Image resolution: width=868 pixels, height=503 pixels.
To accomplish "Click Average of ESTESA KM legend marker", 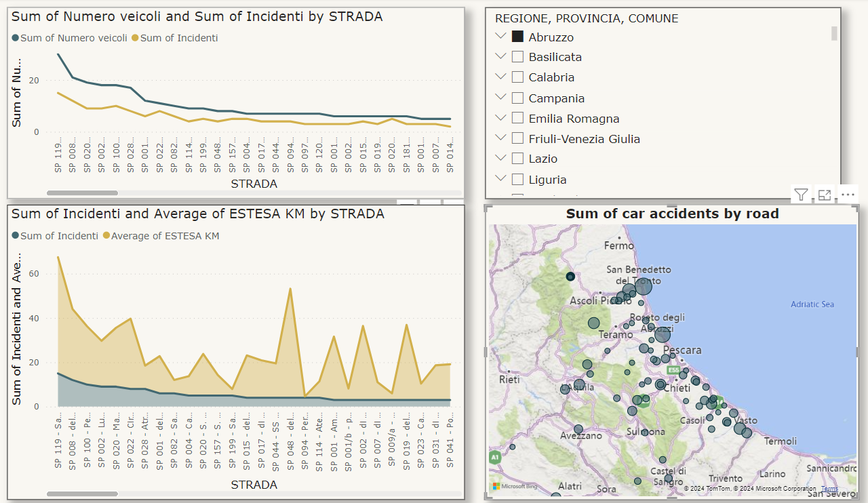I will pos(106,236).
